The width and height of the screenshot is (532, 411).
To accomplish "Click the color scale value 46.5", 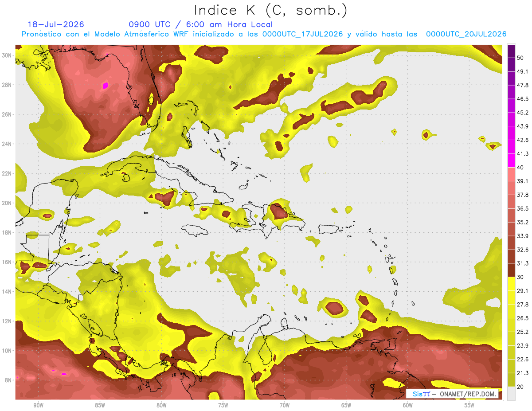I will (x=523, y=99).
